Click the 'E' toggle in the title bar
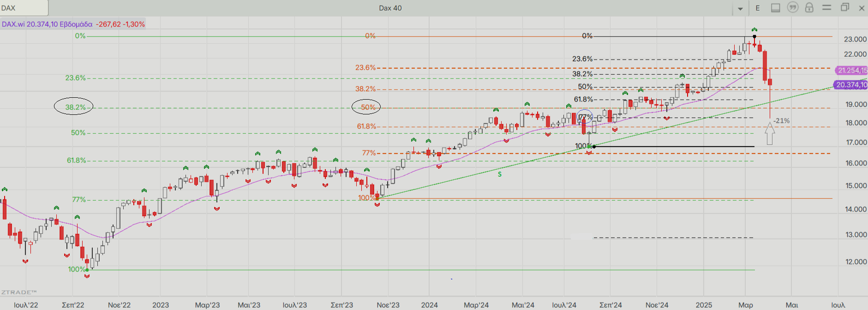 pos(758,8)
